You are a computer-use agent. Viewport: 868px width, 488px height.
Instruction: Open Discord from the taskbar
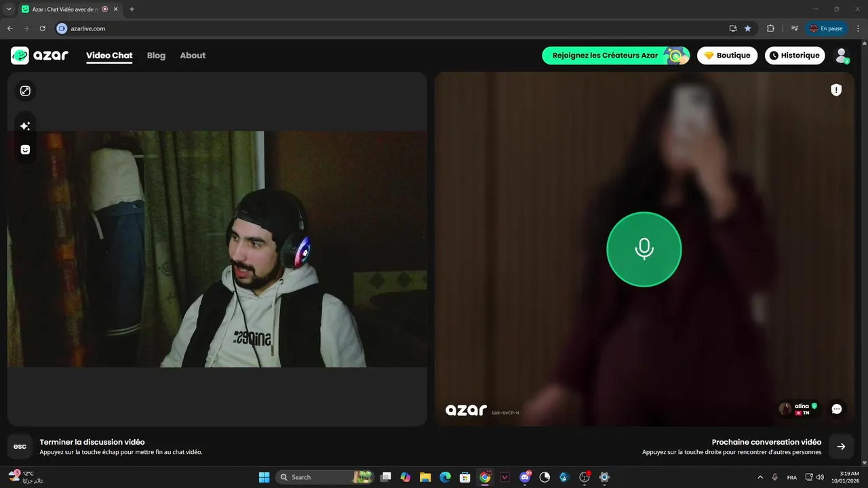[525, 477]
